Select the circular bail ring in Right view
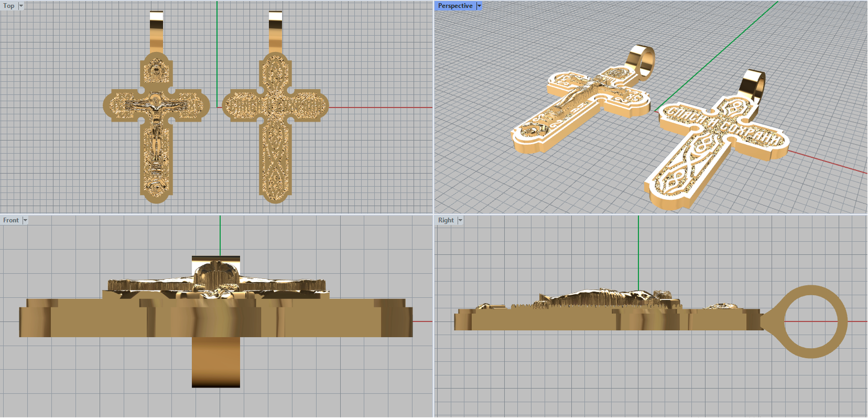Screen dimensions: 868x419 tap(838, 321)
